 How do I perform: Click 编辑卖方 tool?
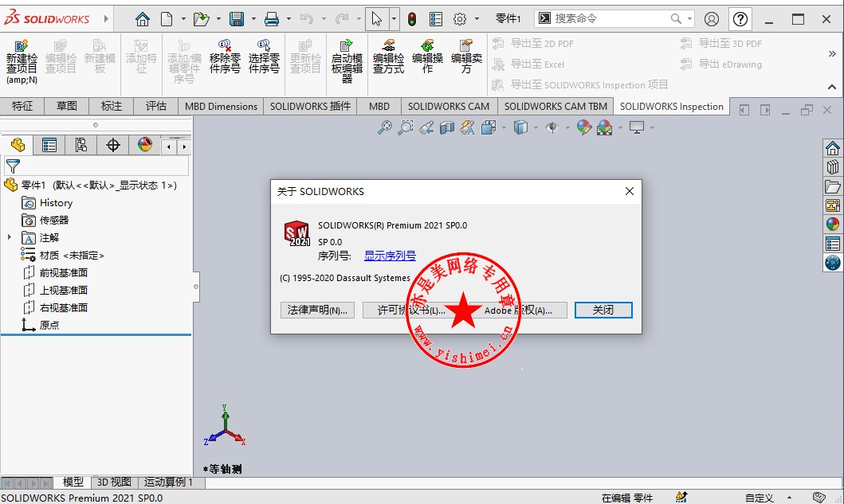pos(466,57)
